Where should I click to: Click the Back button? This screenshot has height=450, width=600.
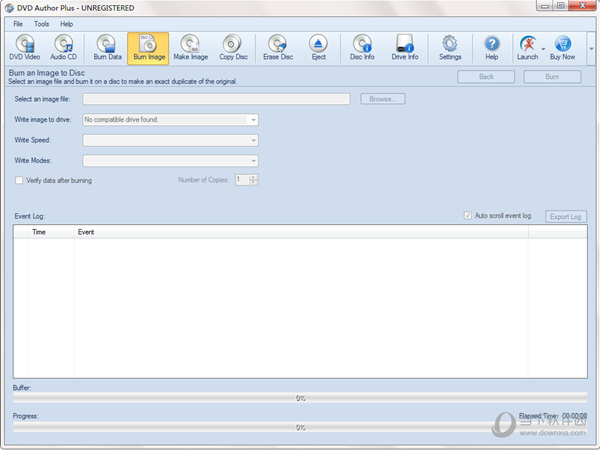pyautogui.click(x=486, y=77)
